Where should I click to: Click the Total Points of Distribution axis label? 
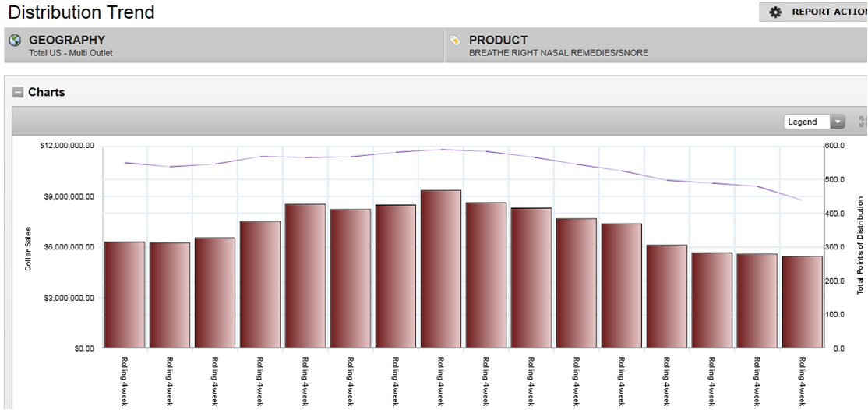click(861, 246)
